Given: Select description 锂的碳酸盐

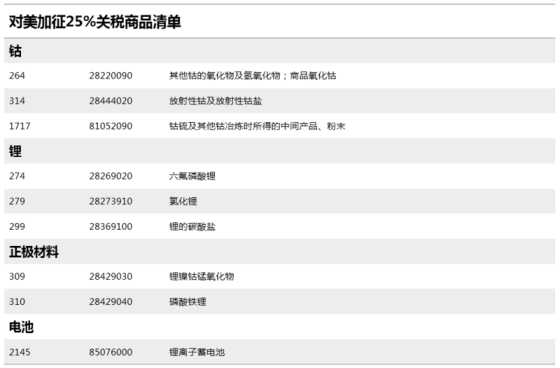Looking at the screenshot, I should pos(192,227).
